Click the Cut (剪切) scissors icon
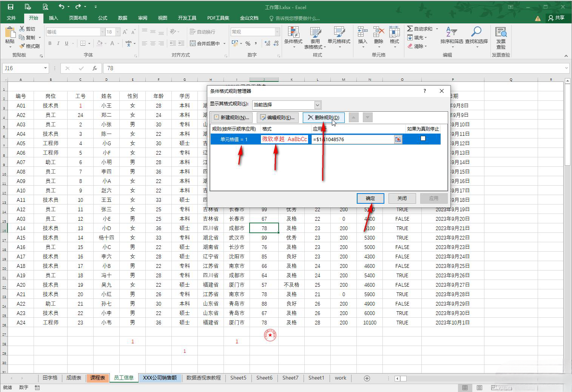Viewport: 572px width, 392px height. [22, 29]
